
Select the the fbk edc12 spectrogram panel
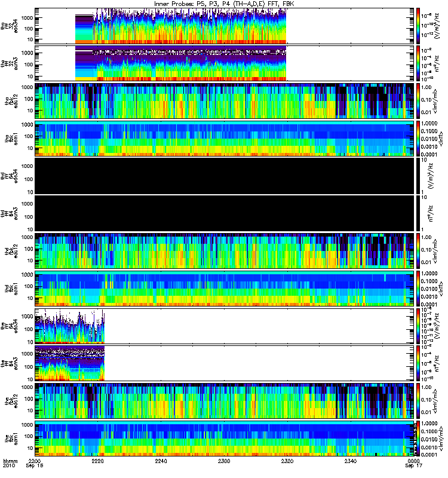[x=225, y=401]
